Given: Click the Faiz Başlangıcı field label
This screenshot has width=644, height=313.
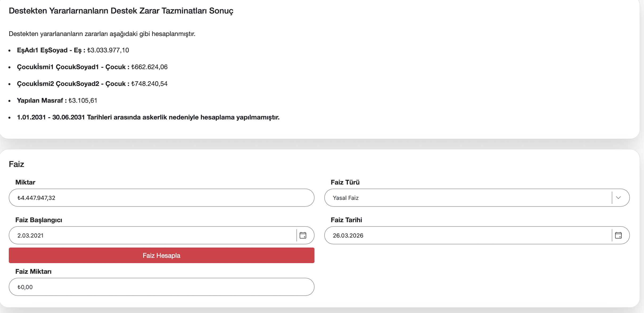Looking at the screenshot, I should [39, 220].
